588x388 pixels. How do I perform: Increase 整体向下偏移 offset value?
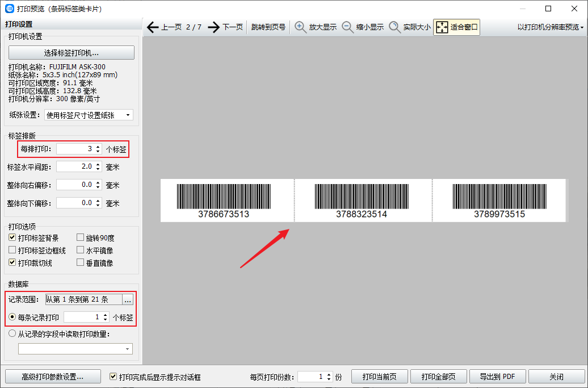coord(98,201)
